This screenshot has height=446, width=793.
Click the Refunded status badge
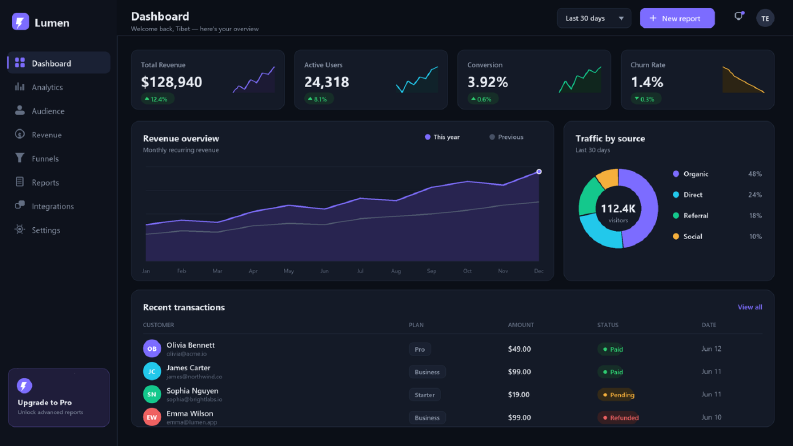(619, 417)
